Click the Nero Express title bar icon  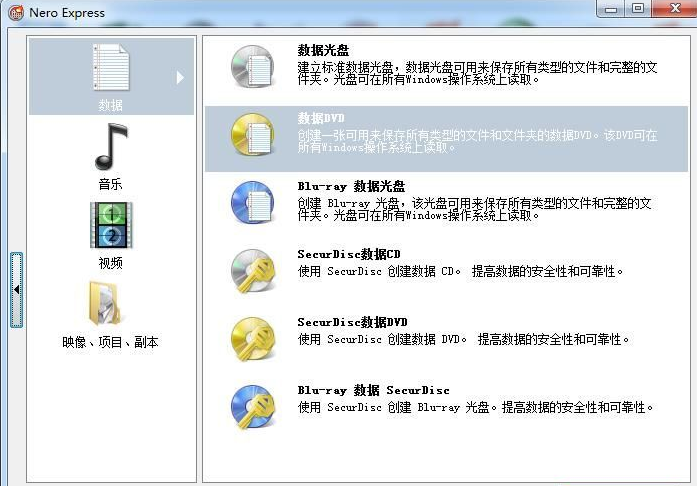point(16,12)
